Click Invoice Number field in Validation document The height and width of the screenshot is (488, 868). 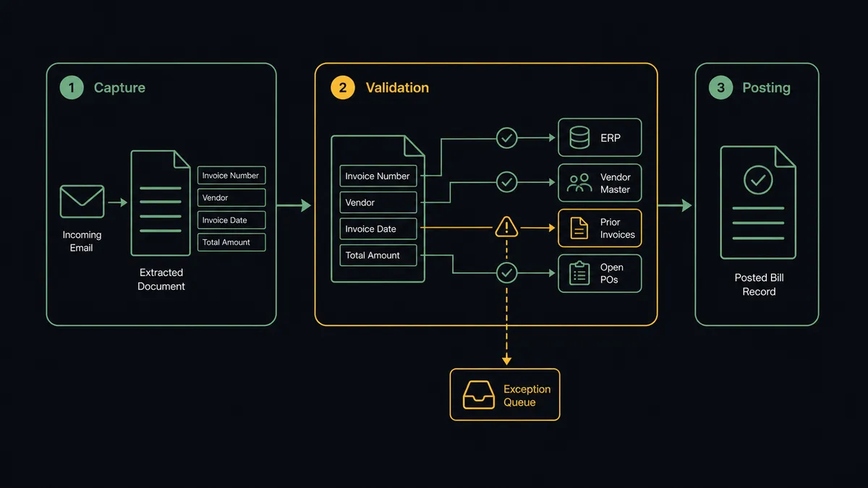point(378,176)
